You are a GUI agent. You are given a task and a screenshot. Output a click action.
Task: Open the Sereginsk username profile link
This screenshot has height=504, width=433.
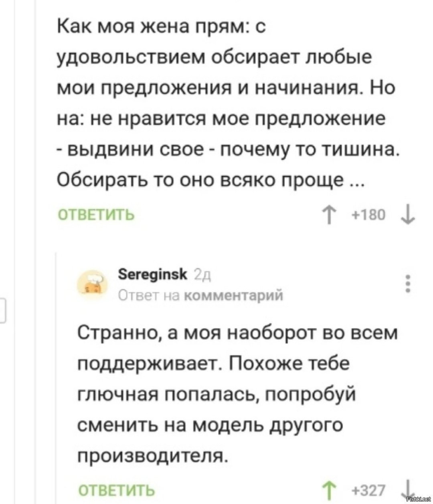click(x=153, y=274)
